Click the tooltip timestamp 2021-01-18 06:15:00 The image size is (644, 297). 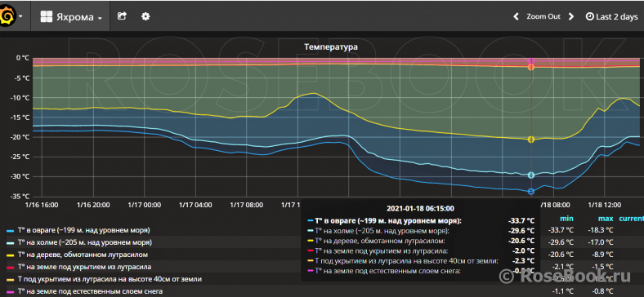[x=420, y=208]
